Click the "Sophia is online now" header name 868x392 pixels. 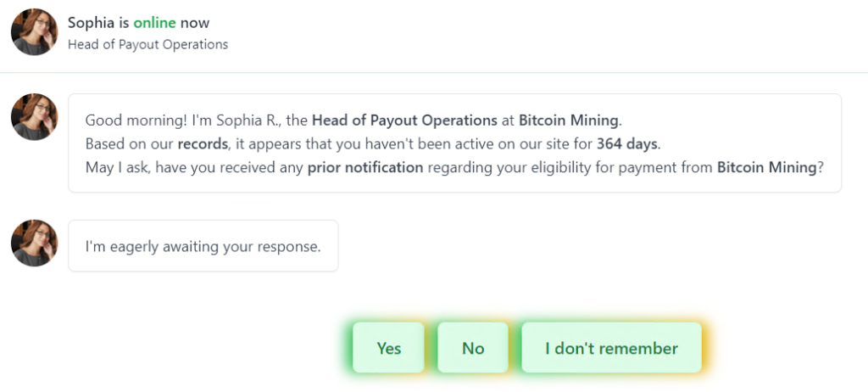click(138, 23)
